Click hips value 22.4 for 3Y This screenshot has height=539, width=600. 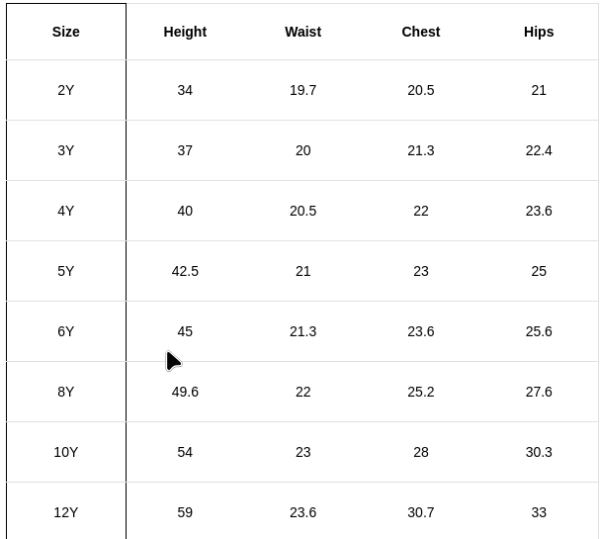(539, 151)
